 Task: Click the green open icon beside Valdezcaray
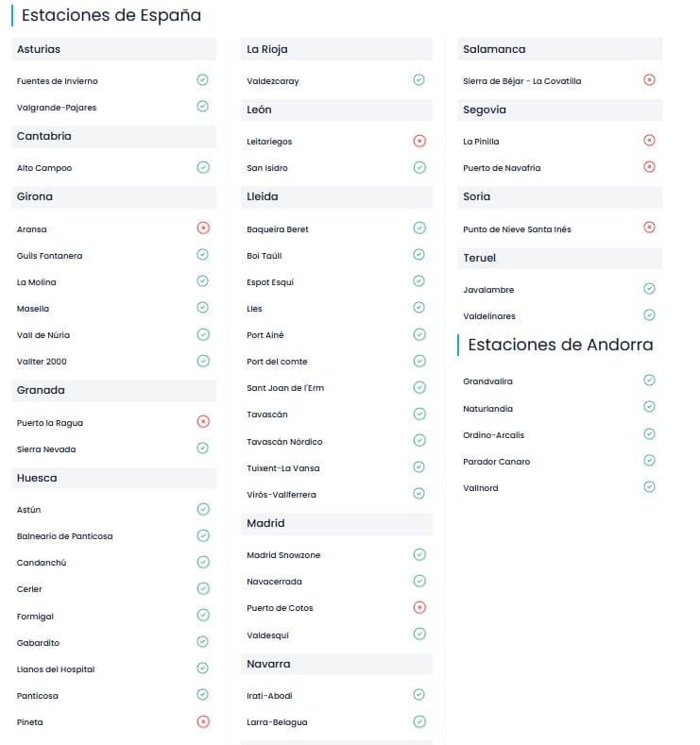[419, 80]
